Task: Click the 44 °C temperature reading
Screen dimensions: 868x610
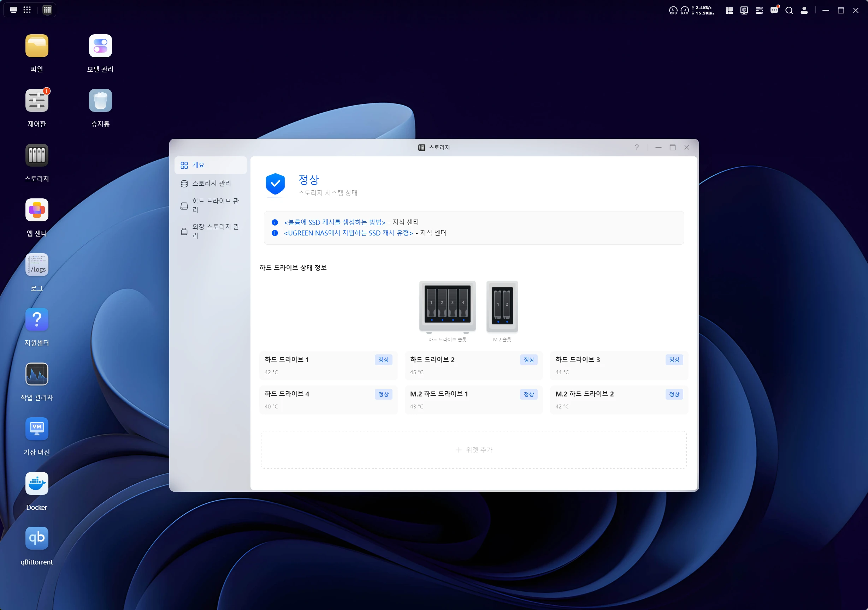Action: point(562,372)
